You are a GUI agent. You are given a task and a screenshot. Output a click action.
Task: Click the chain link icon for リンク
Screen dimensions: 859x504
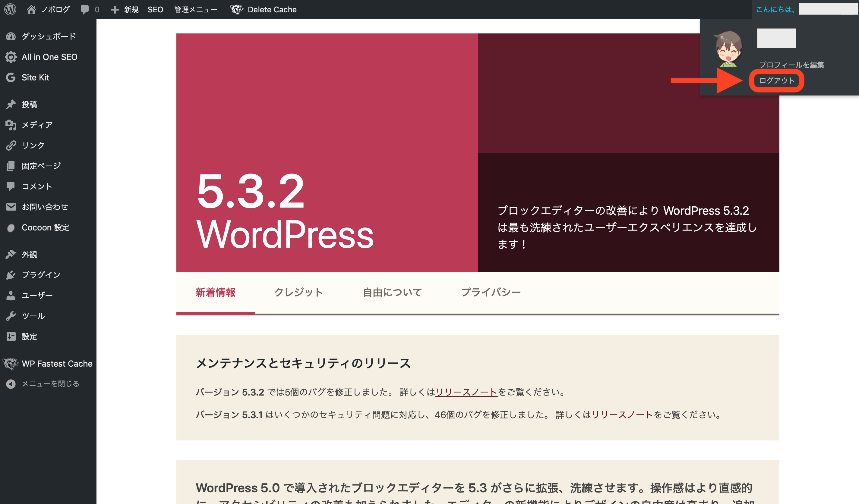click(x=11, y=146)
